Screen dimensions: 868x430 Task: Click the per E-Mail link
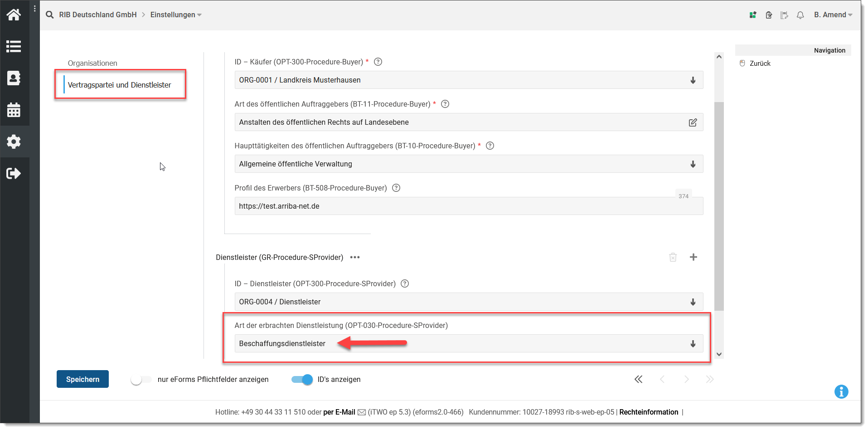pyautogui.click(x=339, y=412)
